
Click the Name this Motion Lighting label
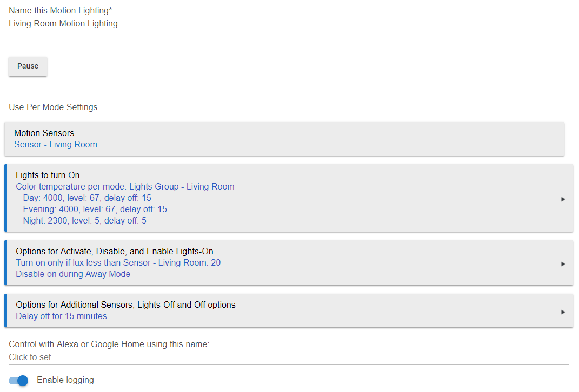pyautogui.click(x=61, y=11)
